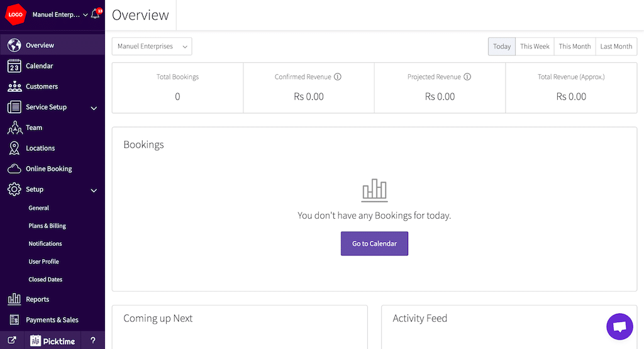Open Calendar from the sidebar
This screenshot has height=349, width=644.
39,66
